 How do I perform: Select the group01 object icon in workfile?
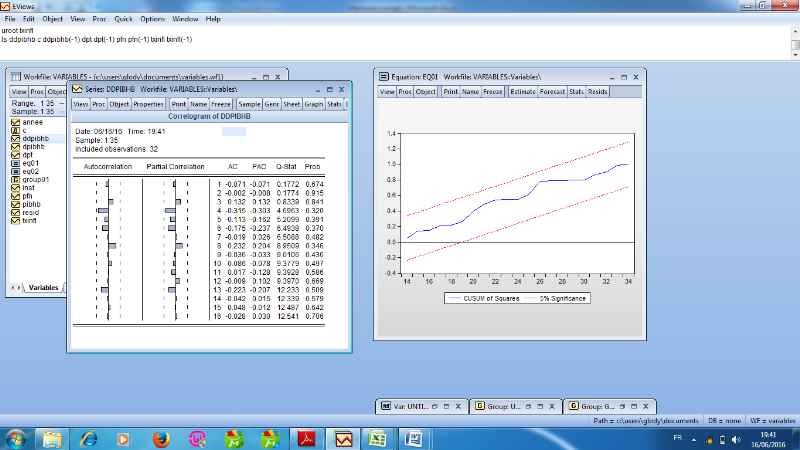click(x=15, y=180)
